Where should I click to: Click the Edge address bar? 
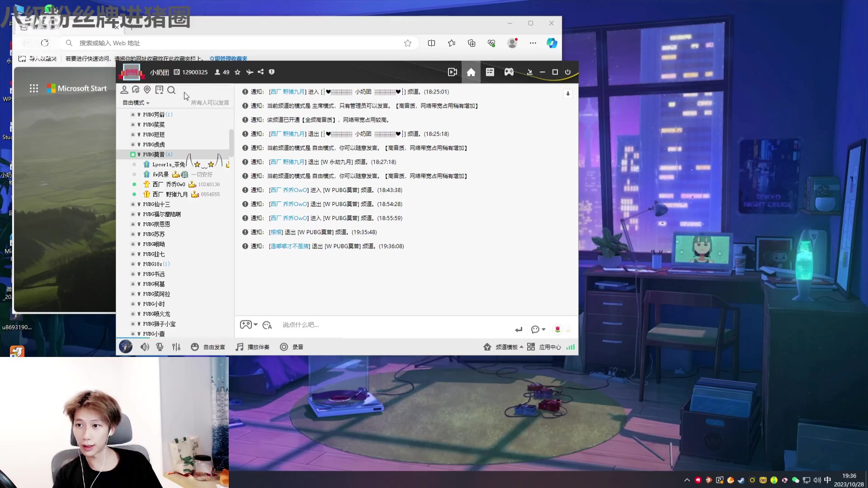[x=240, y=43]
